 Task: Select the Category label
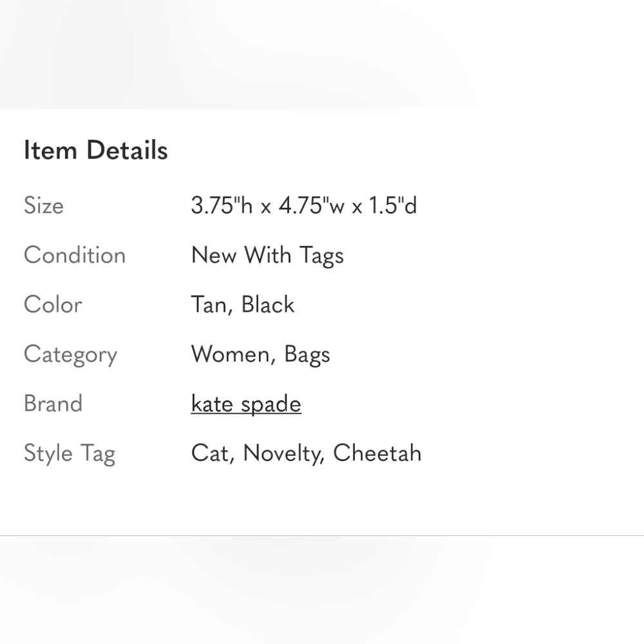click(71, 355)
